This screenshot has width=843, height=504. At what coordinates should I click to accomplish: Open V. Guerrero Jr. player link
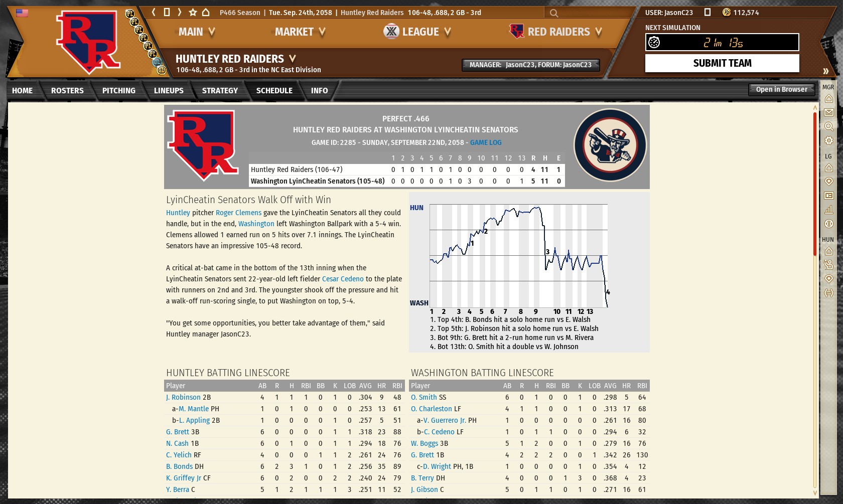445,420
